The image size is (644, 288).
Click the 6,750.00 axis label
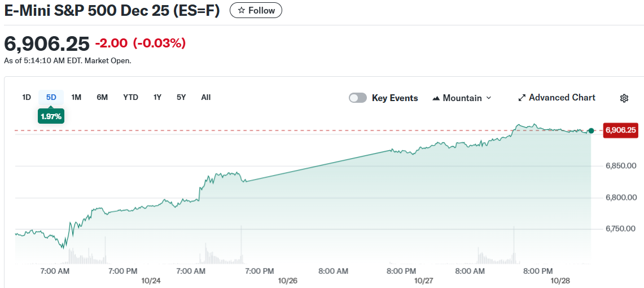click(621, 229)
